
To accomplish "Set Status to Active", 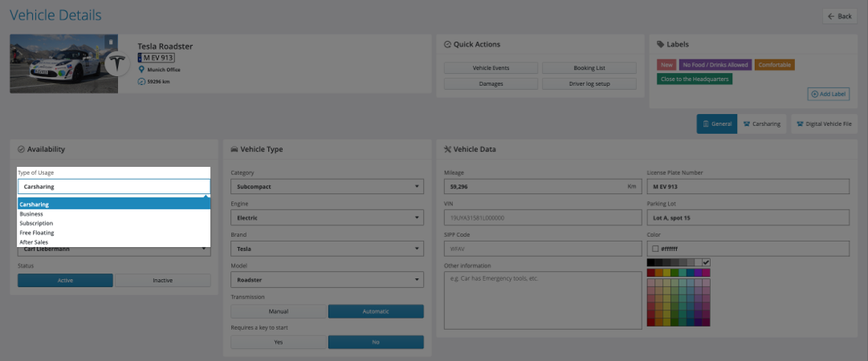I will 65,280.
